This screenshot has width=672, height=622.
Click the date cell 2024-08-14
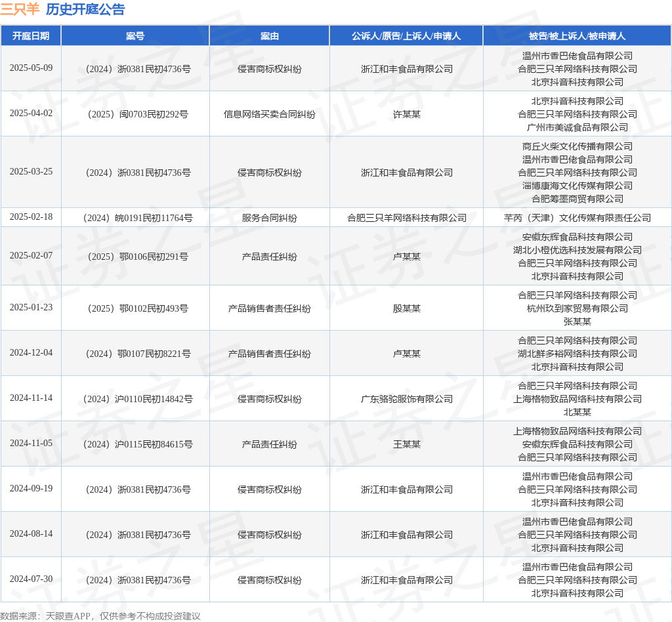point(31,534)
